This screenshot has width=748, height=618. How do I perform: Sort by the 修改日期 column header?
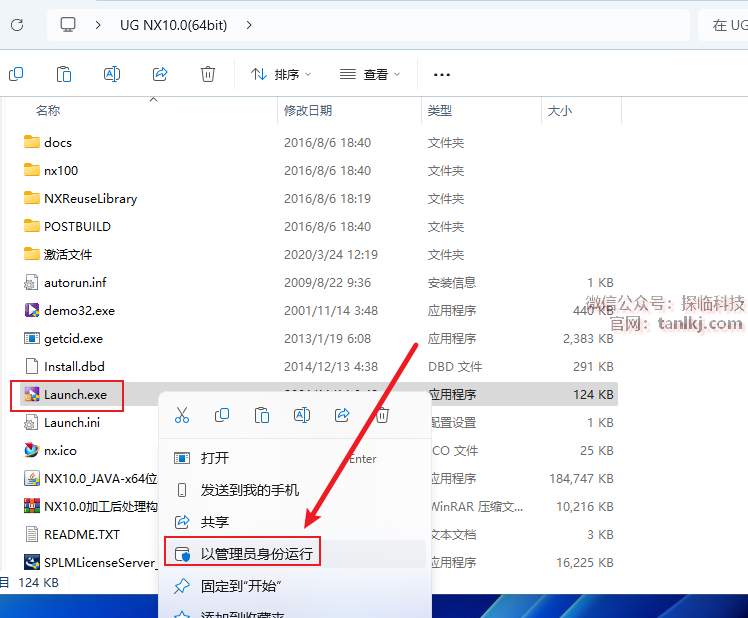[308, 111]
